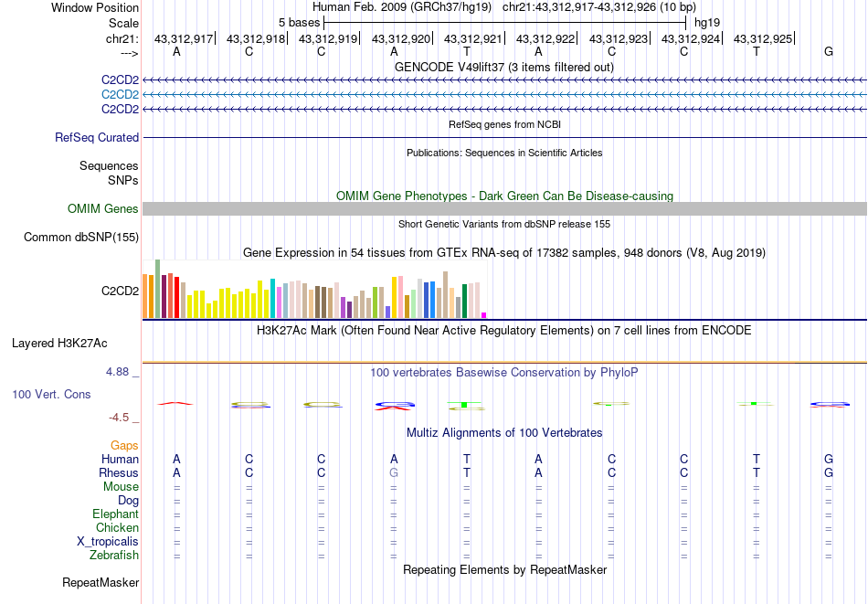Click the cyan GTEx expression bar
This screenshot has height=604, width=868.
point(272,299)
